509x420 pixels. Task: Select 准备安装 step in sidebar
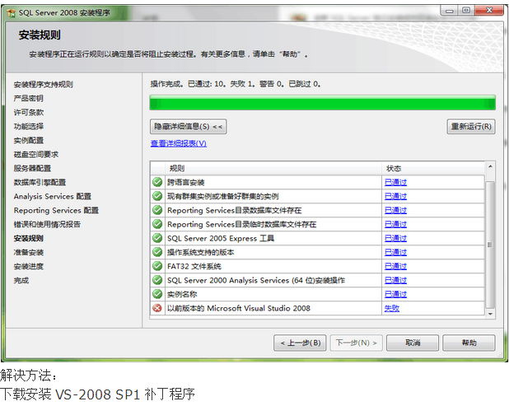tap(29, 252)
